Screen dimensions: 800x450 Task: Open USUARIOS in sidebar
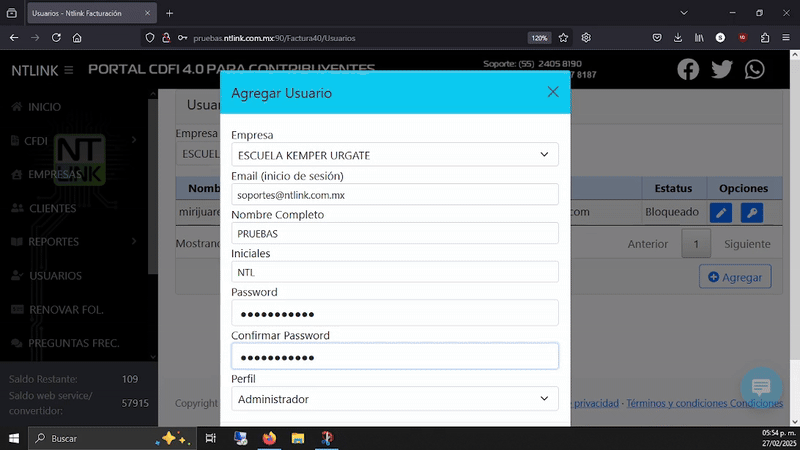[47, 276]
